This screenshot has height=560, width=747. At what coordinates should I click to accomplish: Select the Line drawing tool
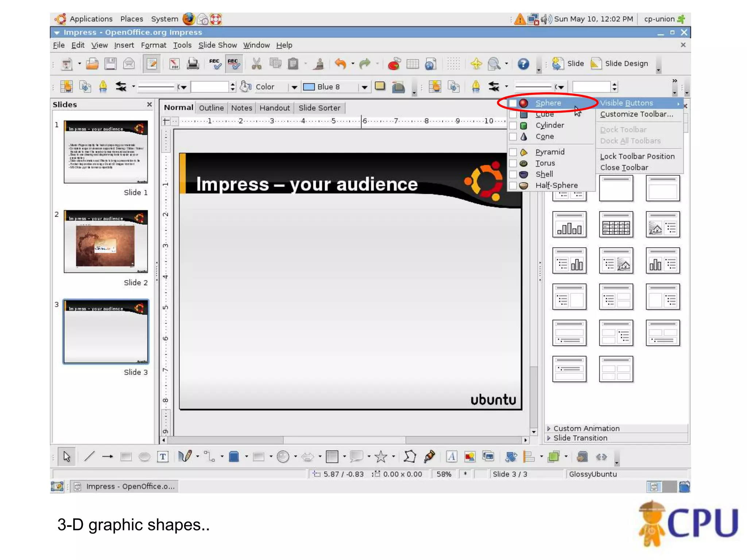tap(89, 456)
